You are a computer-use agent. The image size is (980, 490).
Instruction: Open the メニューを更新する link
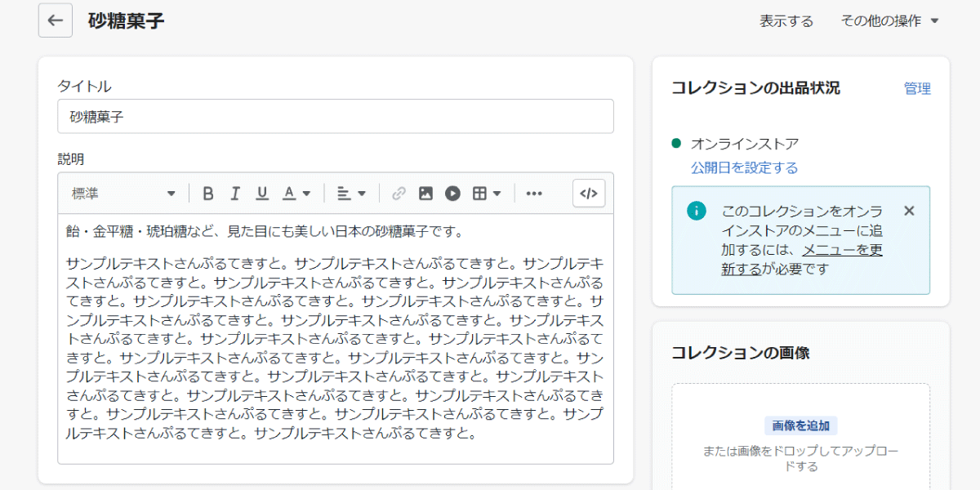[x=802, y=260]
